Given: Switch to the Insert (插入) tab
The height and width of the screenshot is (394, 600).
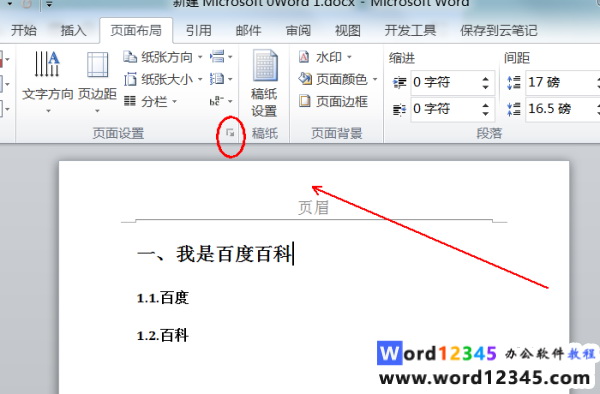Looking at the screenshot, I should 73,30.
